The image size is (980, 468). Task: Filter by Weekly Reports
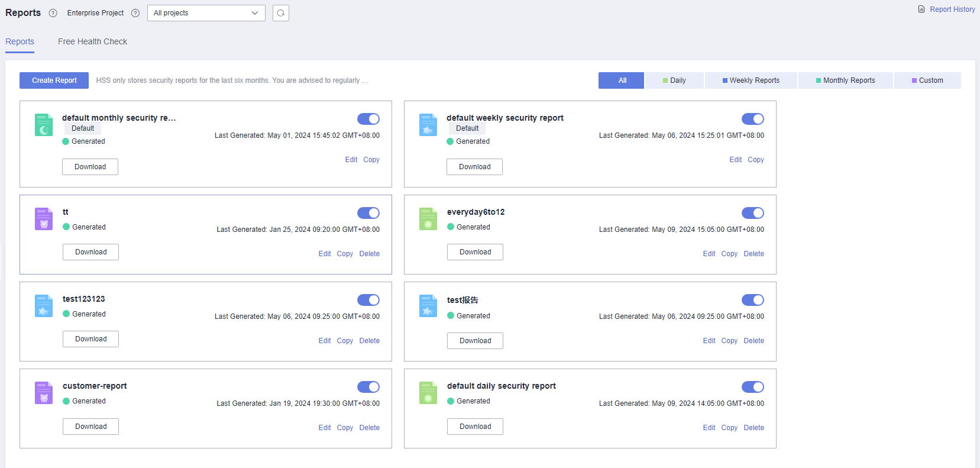751,80
